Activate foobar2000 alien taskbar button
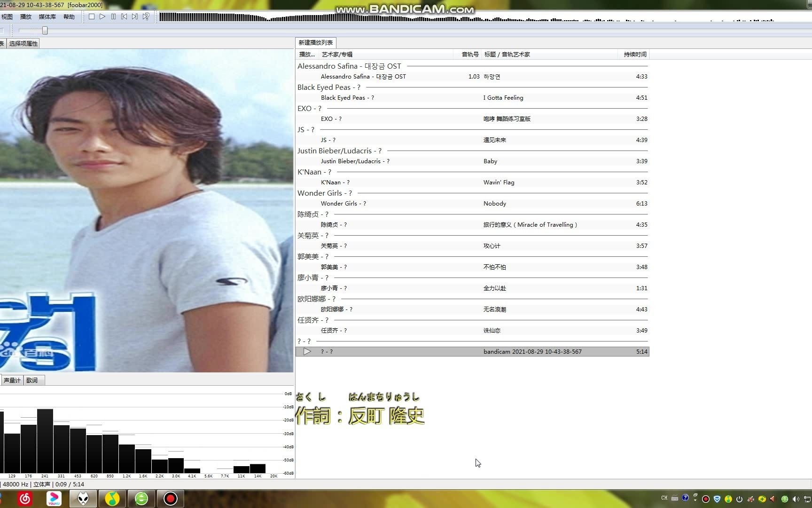Viewport: 812px width, 508px height. 83,499
